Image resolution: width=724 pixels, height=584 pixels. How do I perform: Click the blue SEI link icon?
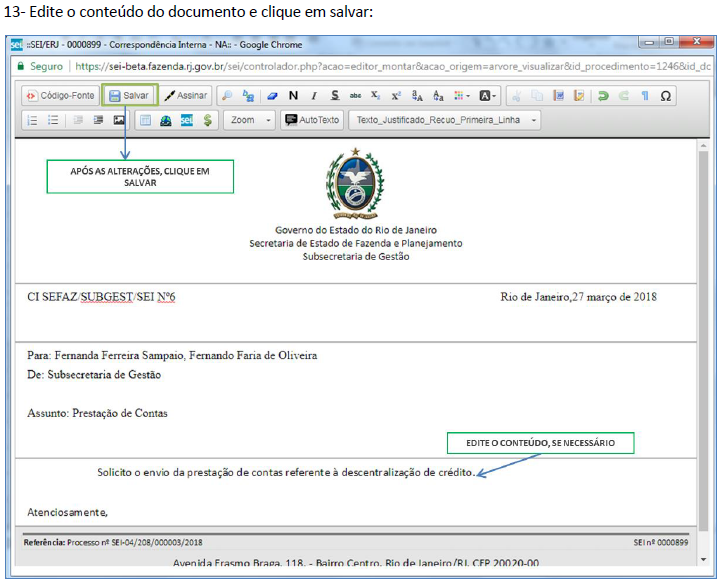186,120
